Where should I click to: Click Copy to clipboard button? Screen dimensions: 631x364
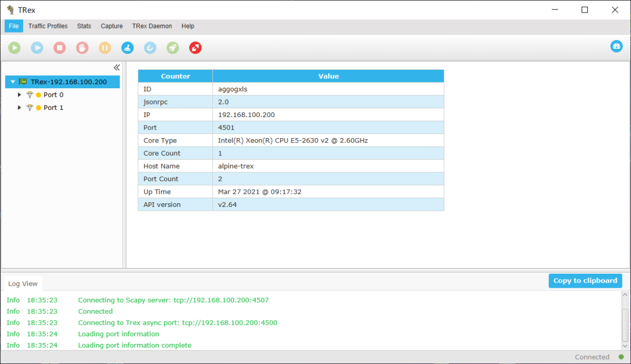pos(585,280)
